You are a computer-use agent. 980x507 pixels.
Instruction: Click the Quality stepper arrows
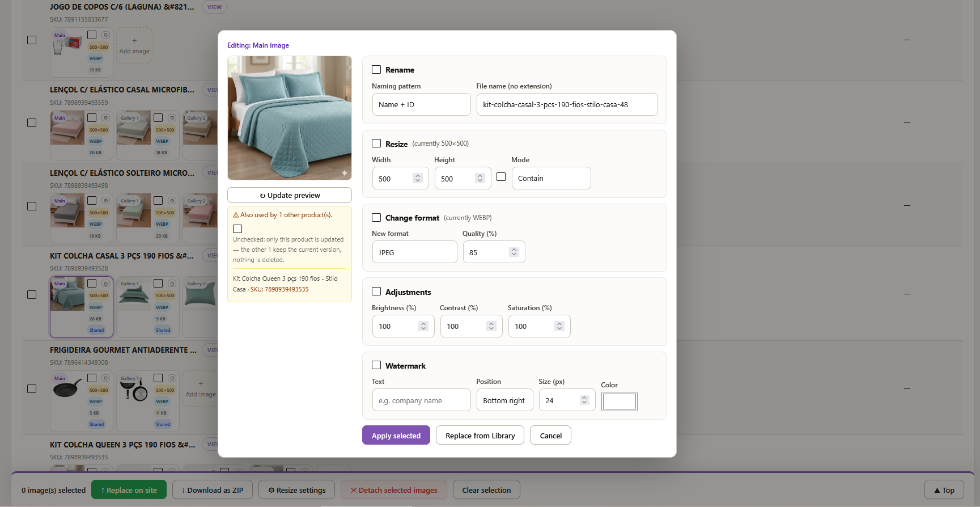(x=514, y=252)
